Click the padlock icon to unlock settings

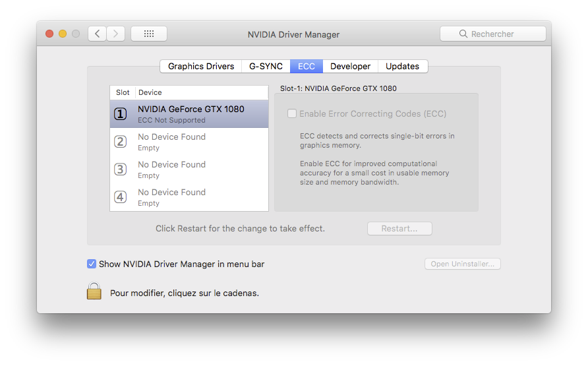94,291
